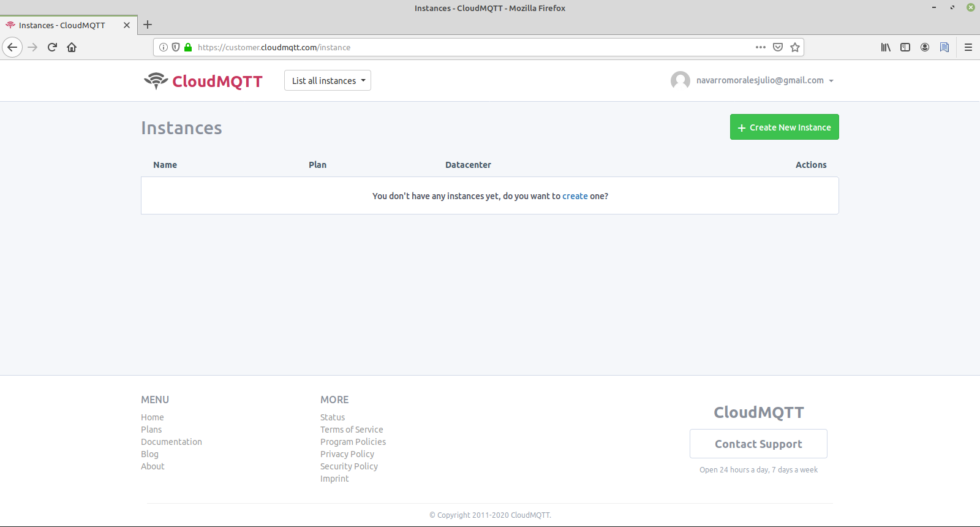Open the Security Policy link
980x527 pixels.
(349, 466)
